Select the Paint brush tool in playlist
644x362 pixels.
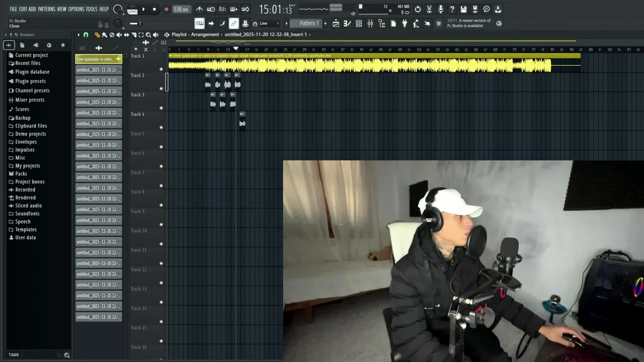tap(105, 35)
